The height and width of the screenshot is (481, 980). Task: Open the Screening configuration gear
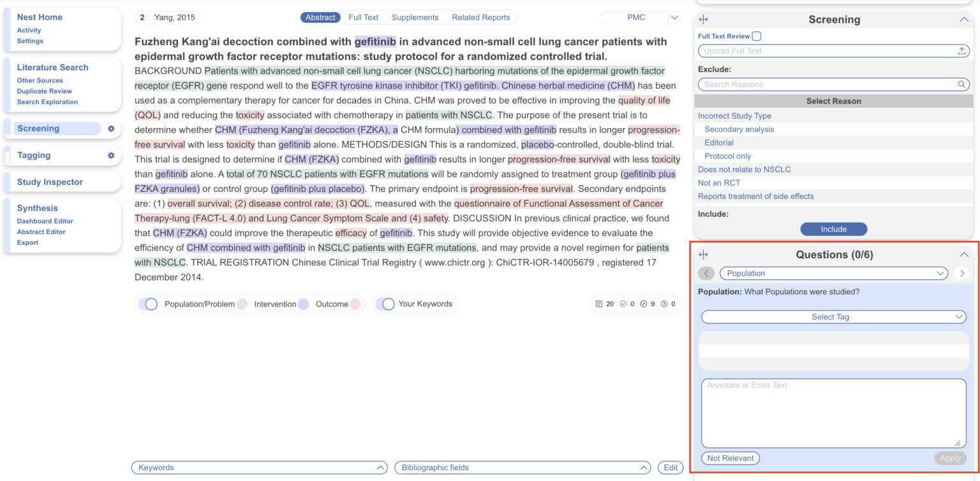110,128
